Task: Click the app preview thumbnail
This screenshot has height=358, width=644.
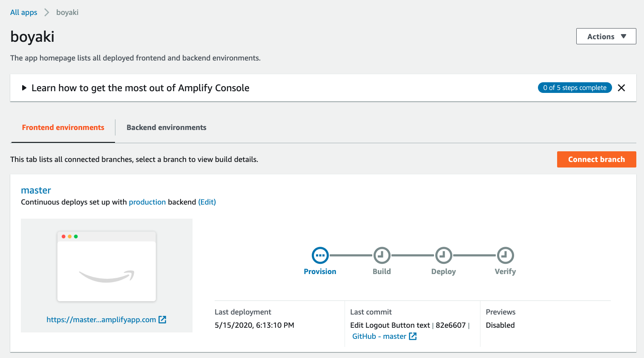Action: click(x=106, y=266)
